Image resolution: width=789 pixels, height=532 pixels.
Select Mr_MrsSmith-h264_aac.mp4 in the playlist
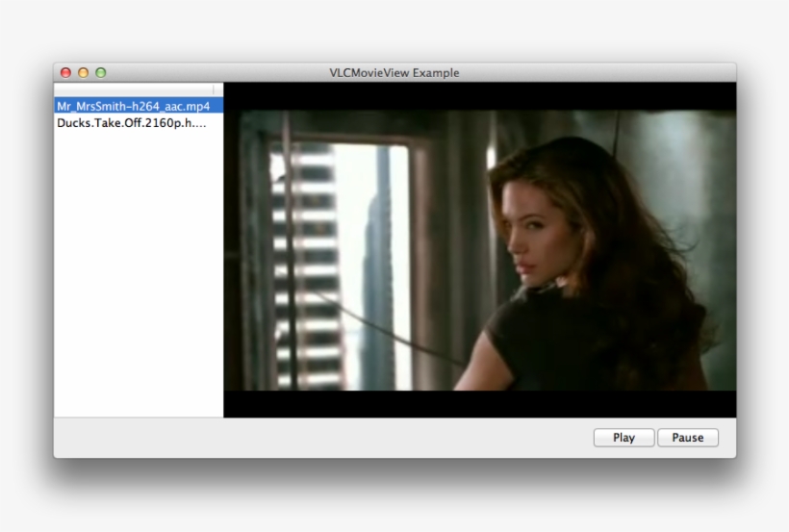coord(139,106)
